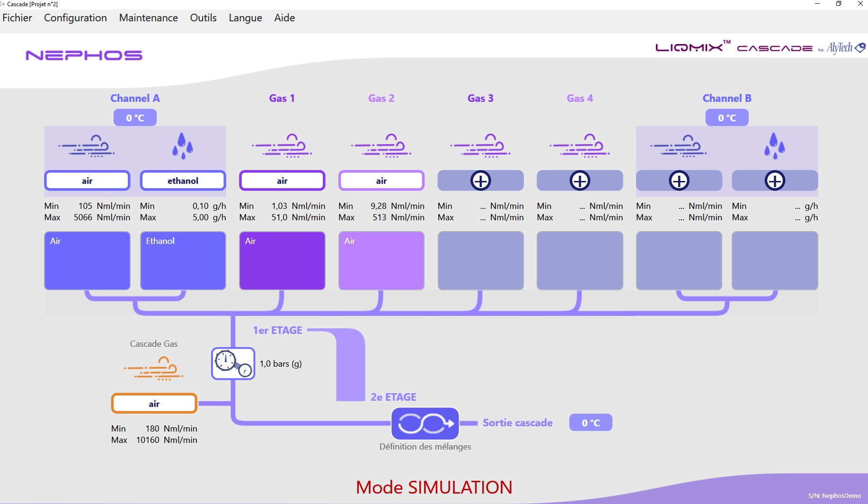The height and width of the screenshot is (504, 868).
Task: Add a gas to the Gas 4 channel
Action: tap(579, 180)
